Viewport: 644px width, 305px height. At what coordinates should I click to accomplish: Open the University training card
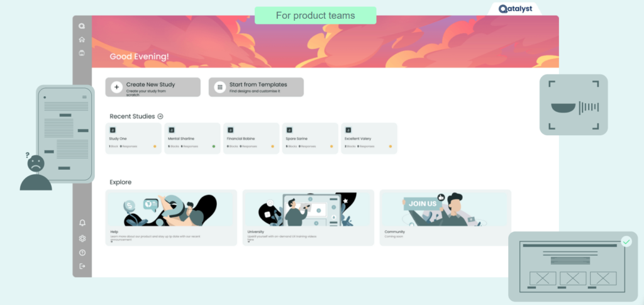(x=308, y=218)
